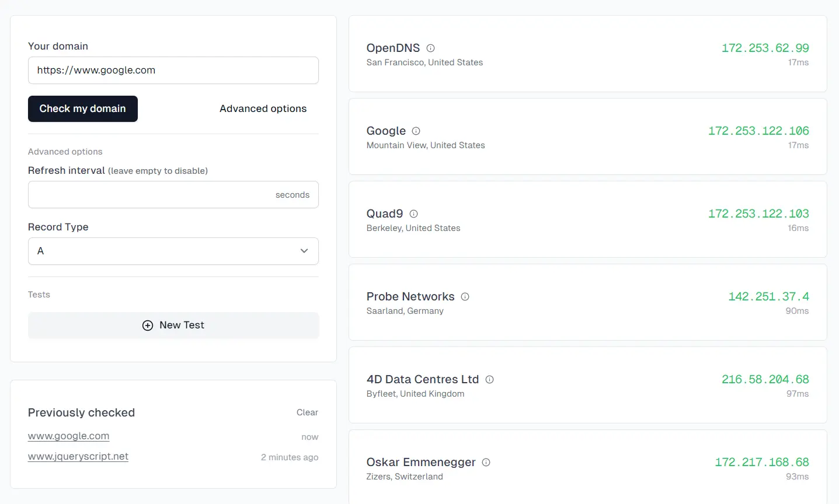Open info details for Probe Networks
Image resolution: width=839 pixels, height=504 pixels.
pos(464,296)
